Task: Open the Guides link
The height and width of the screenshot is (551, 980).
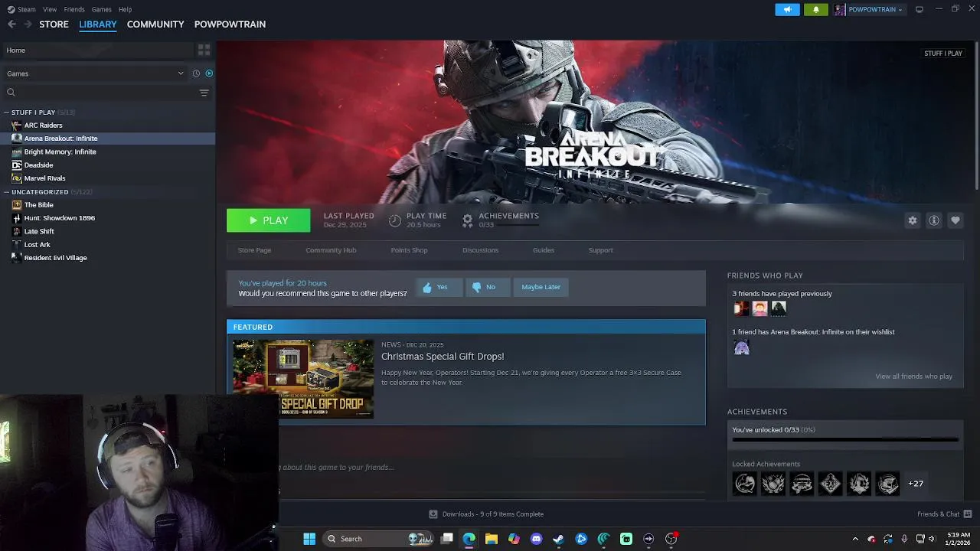Action: [544, 250]
